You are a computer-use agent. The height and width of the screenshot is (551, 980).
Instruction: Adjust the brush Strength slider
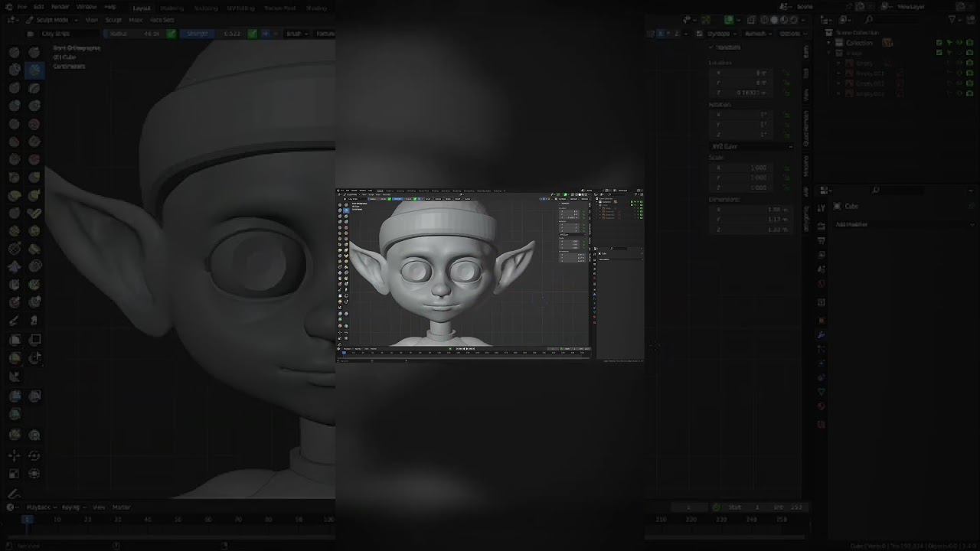click(214, 34)
